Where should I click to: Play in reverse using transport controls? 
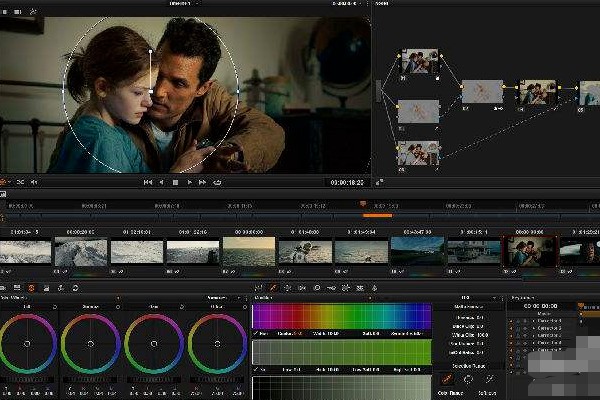162,182
